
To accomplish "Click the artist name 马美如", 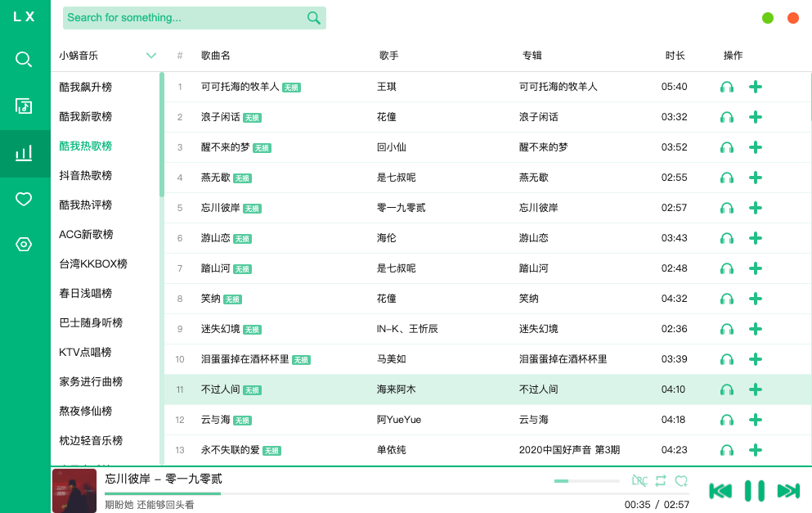I will click(392, 359).
